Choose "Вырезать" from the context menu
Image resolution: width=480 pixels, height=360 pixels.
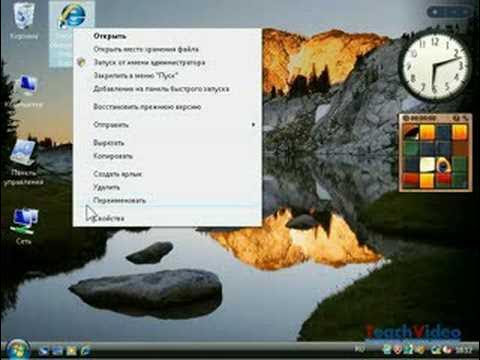(167, 143)
